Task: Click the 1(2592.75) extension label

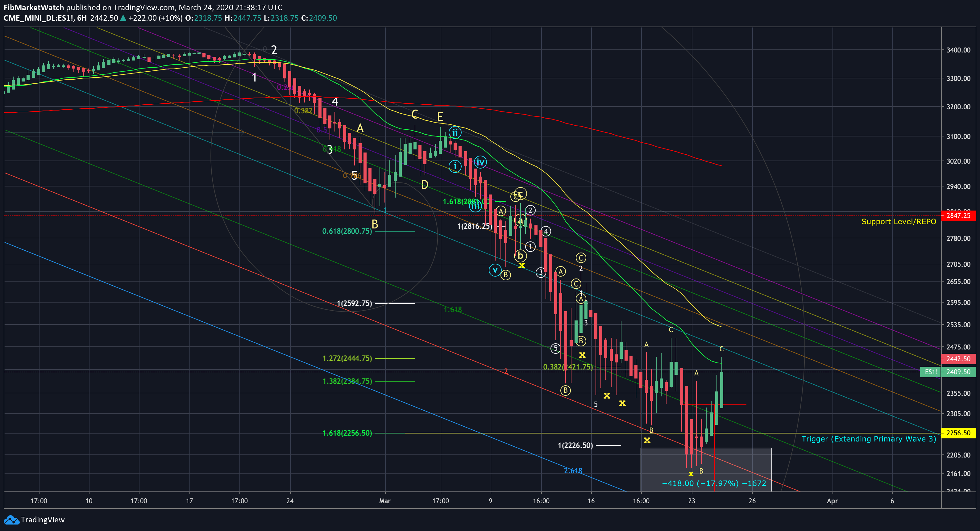Action: click(x=354, y=303)
